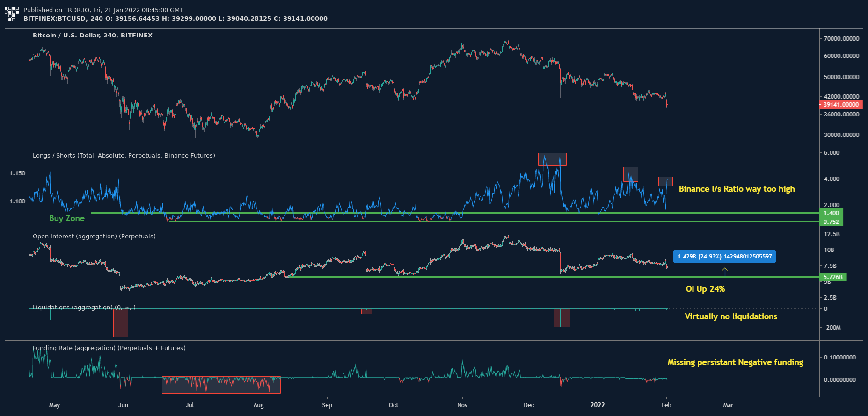Click the Nov label on time axis
Screen dimensions: 868x416
point(462,405)
